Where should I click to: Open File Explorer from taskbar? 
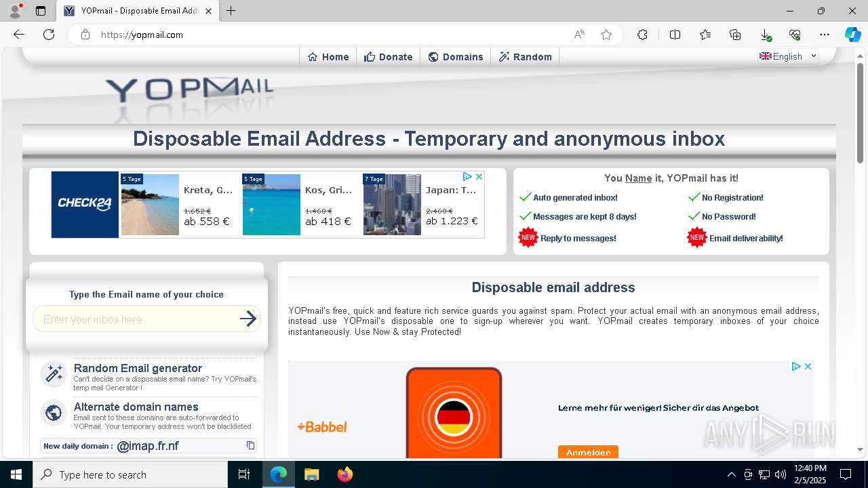311,474
